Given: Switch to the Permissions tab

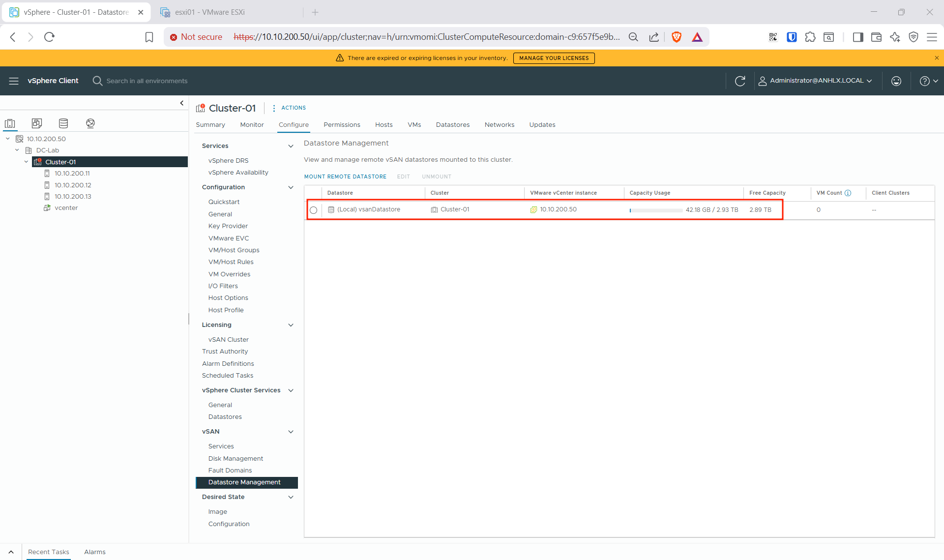Looking at the screenshot, I should [x=342, y=125].
